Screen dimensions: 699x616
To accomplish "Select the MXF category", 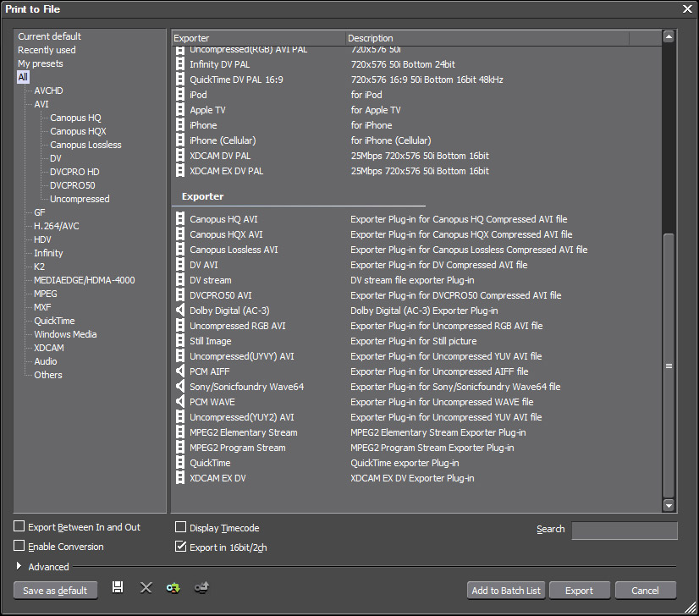I will click(42, 307).
